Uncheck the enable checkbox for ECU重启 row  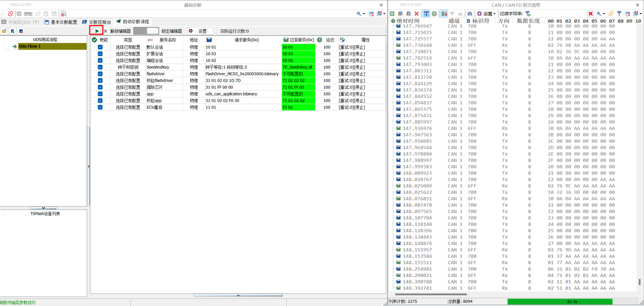(100, 107)
